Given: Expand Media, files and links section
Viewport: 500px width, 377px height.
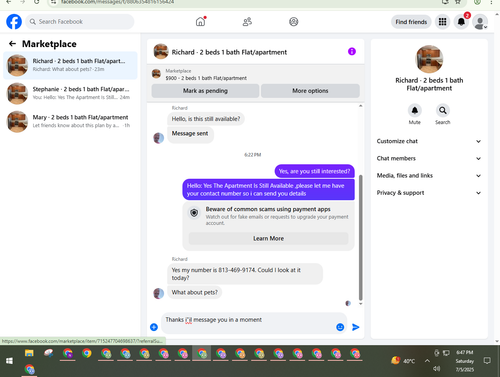Looking at the screenshot, I should click(x=429, y=176).
